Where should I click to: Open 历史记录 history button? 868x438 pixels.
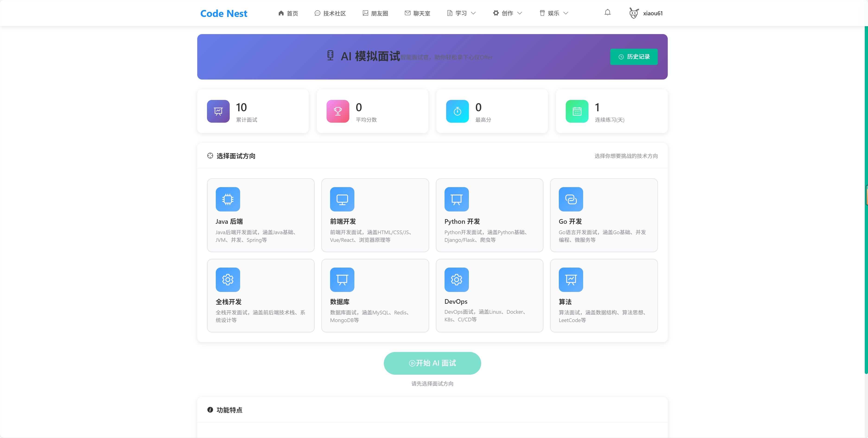(633, 57)
